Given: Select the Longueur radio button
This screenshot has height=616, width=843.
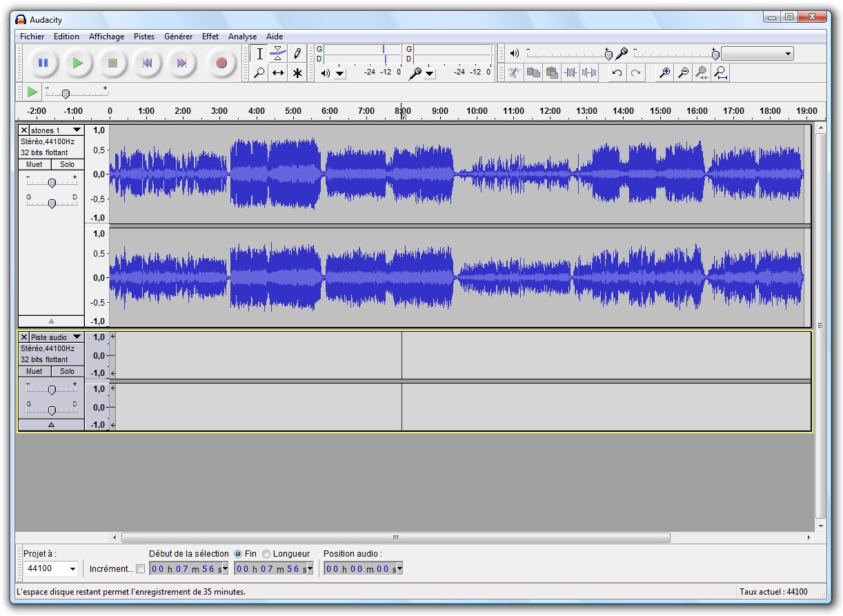Looking at the screenshot, I should [266, 554].
